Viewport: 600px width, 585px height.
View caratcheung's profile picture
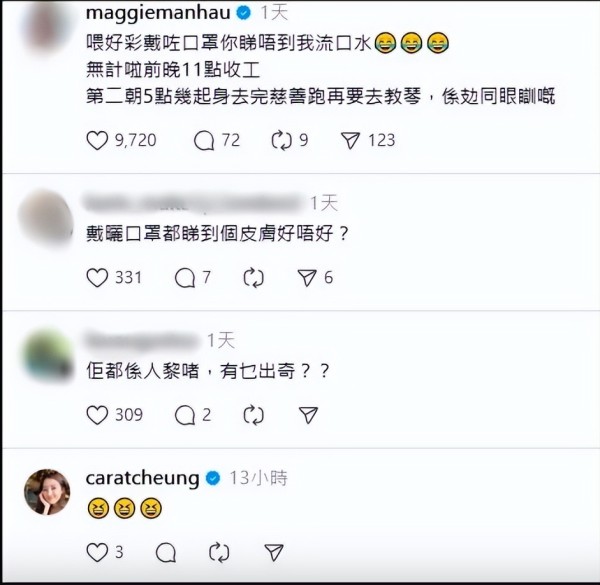[47, 492]
